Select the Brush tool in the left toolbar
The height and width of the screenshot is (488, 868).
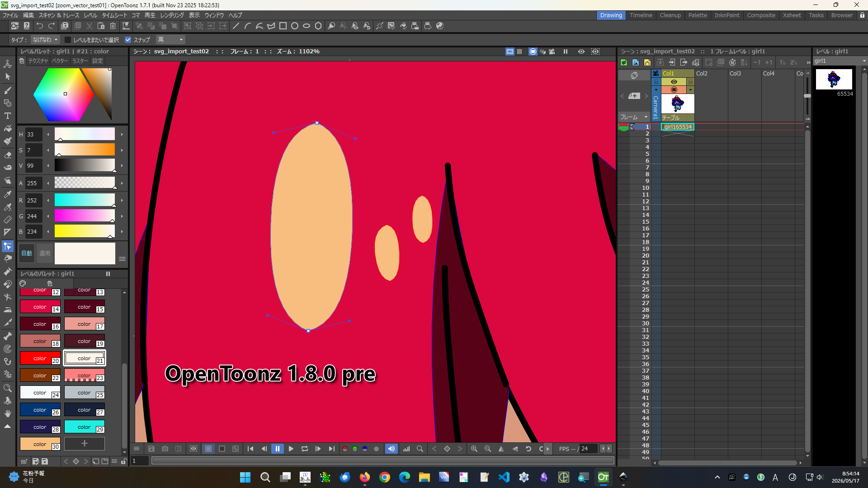8,90
